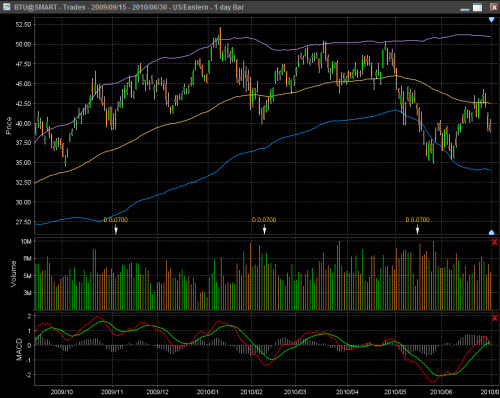Click the 2010/02 dividend arrow marker
500x398 pixels.
coord(264,229)
